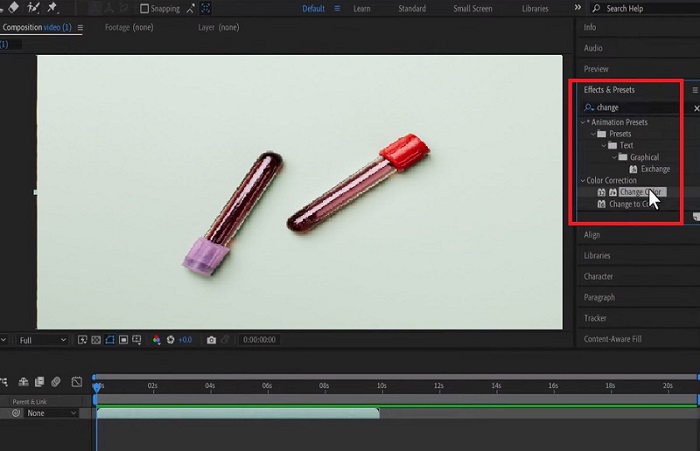Toggle the shy layers switch
Screen dimensions: 700x451
tap(23, 382)
